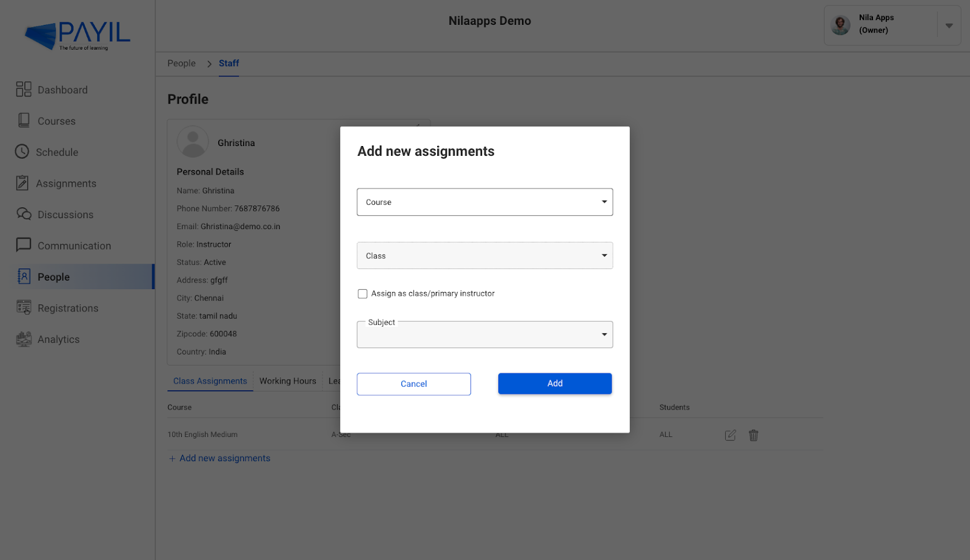Click the plus icon beside Add new assignments

click(172, 459)
